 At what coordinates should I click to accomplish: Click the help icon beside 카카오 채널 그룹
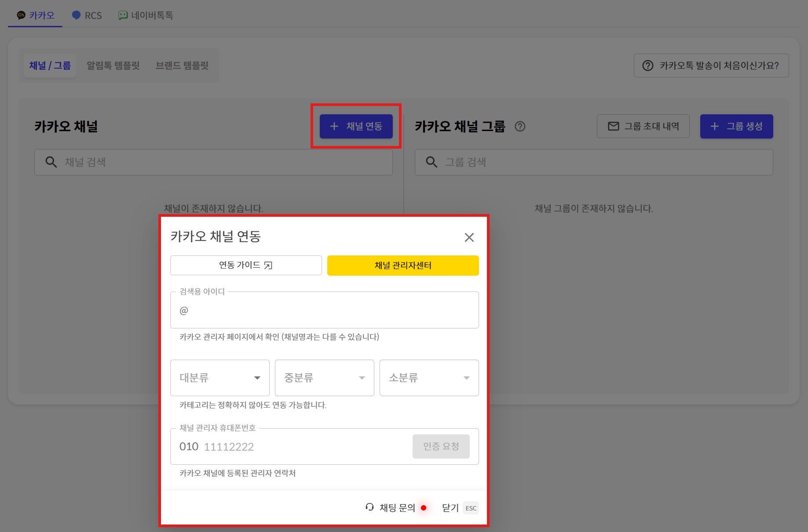(520, 127)
